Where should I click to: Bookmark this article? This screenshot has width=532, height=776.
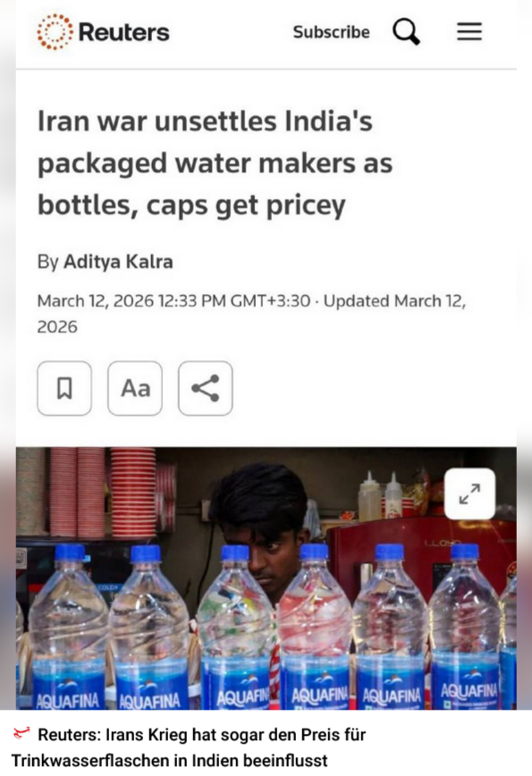[64, 388]
